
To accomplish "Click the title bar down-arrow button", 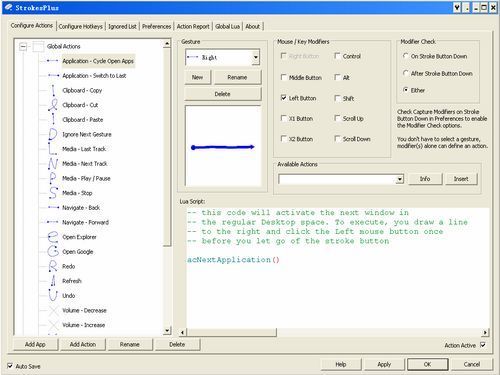I will 457,7.
